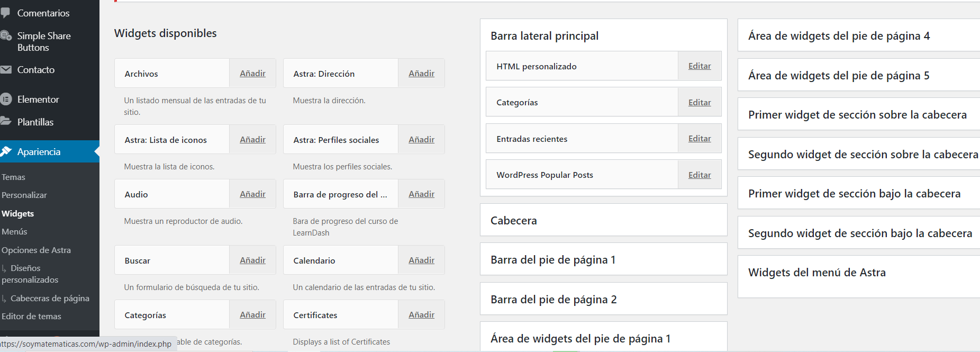Add the Certificates widget
This screenshot has height=352, width=980.
click(x=421, y=314)
